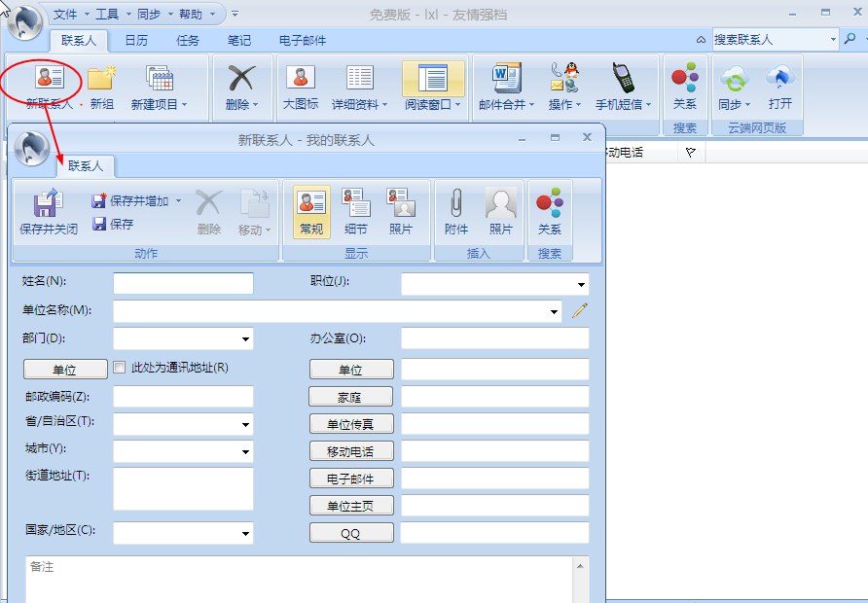Image resolution: width=868 pixels, height=603 pixels.
Task: Open 邮件合并 Word icon
Action: (507, 78)
